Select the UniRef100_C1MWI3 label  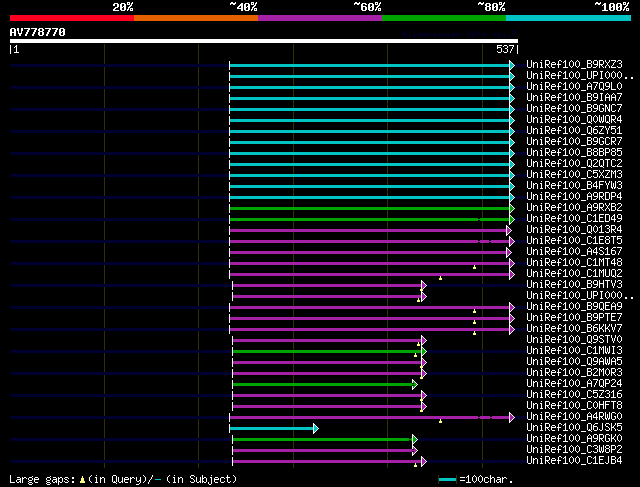(x=574, y=351)
